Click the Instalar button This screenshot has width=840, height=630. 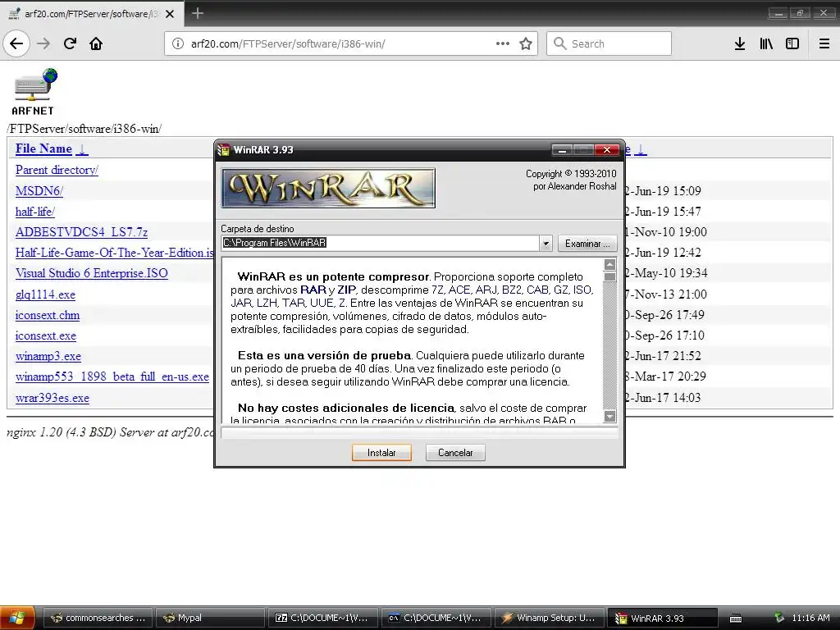(x=381, y=453)
